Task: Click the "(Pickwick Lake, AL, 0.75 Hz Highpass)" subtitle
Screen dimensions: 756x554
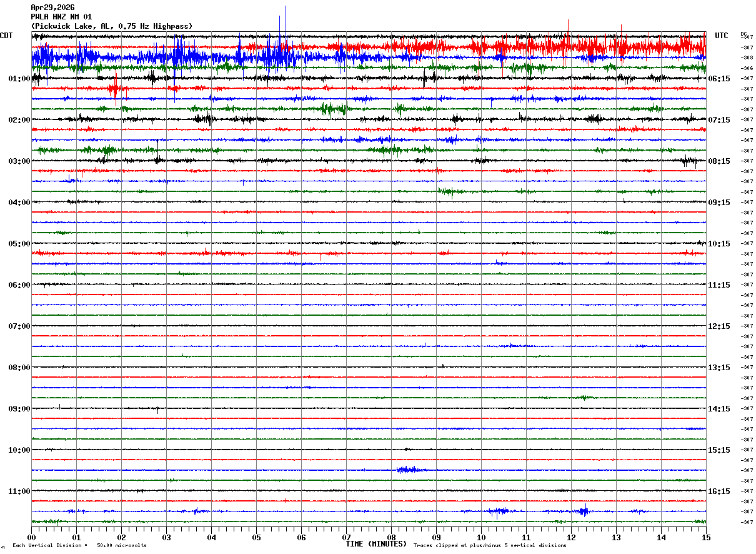Action: point(112,26)
